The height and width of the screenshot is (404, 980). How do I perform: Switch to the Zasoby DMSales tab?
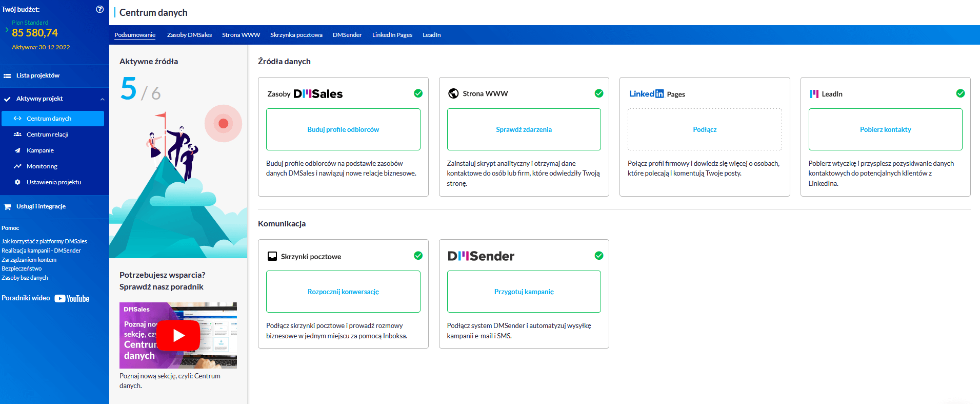(189, 35)
